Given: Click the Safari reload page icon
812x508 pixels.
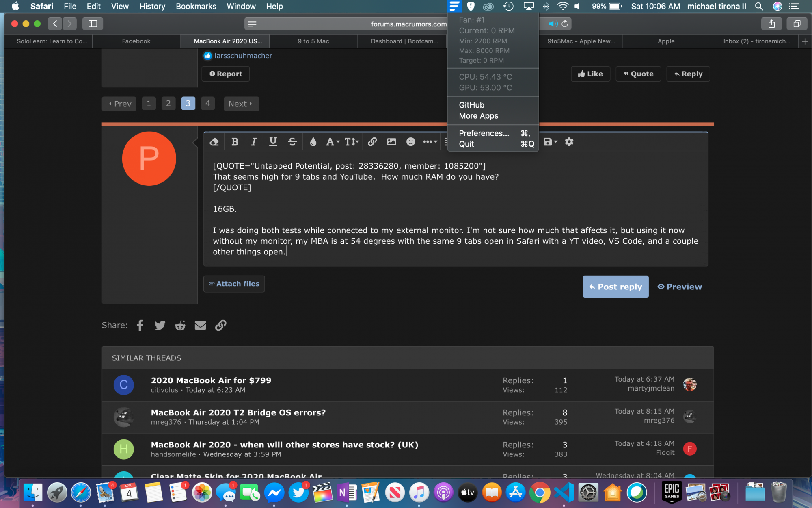Looking at the screenshot, I should pos(565,24).
